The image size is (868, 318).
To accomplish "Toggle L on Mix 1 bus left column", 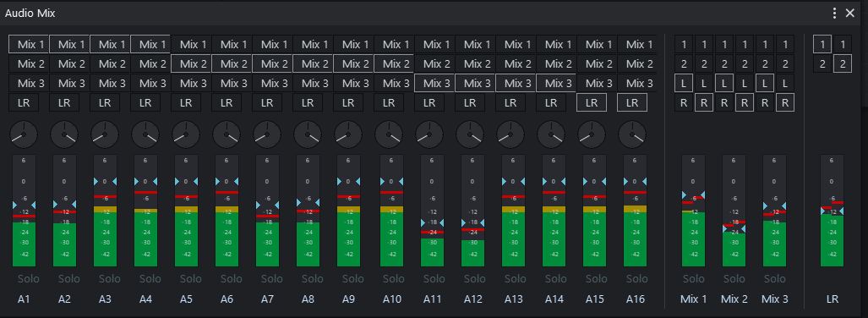I will [683, 84].
